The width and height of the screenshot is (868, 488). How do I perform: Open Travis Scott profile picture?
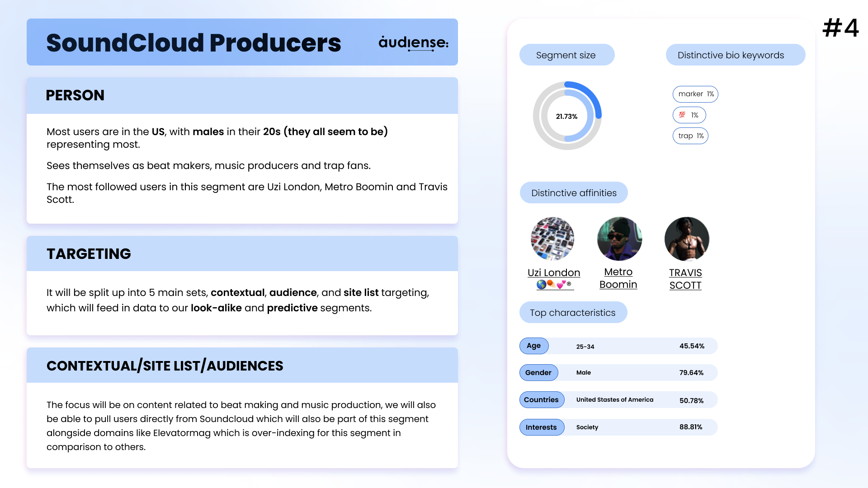[687, 239]
